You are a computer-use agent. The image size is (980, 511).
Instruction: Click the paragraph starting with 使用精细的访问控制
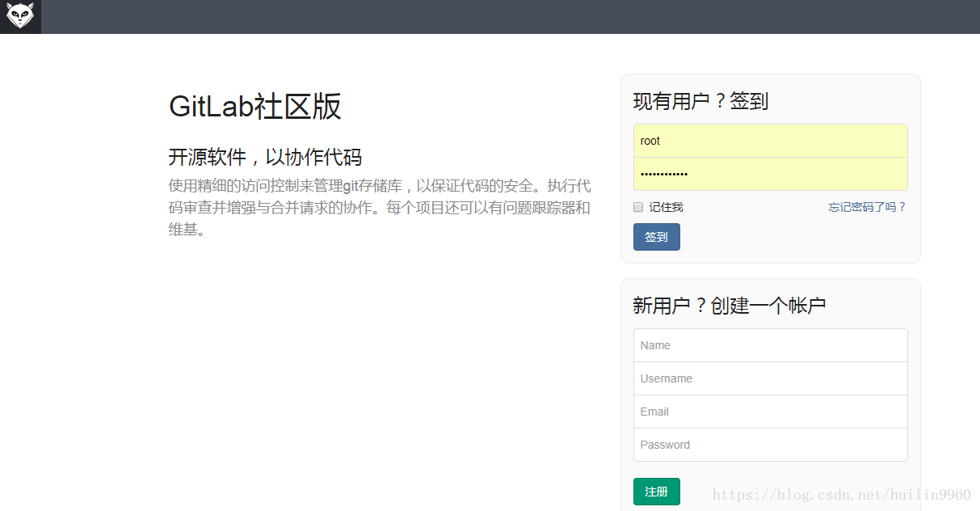click(x=380, y=208)
